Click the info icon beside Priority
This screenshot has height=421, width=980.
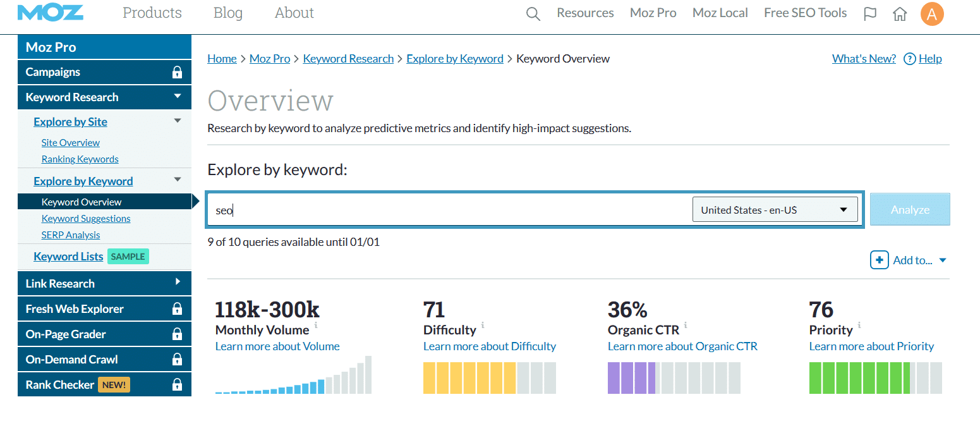(860, 325)
